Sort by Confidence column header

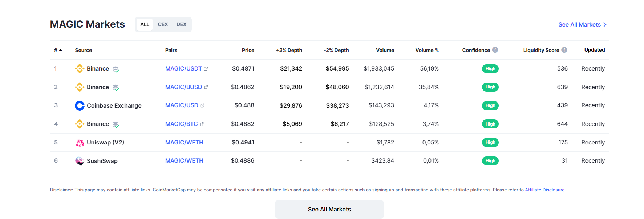pos(476,50)
